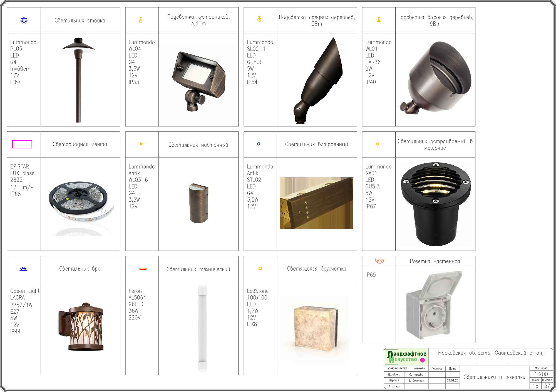Click the 'h=60cm' spec of PL03

pos(20,69)
